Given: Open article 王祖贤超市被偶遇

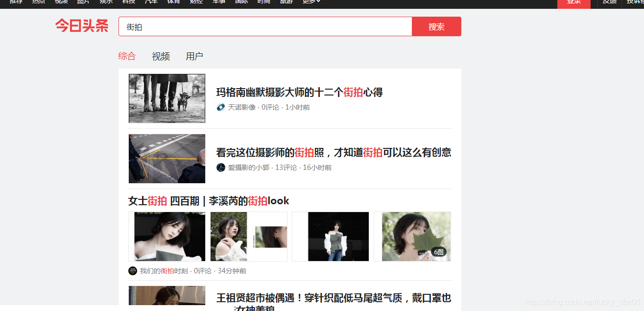Looking at the screenshot, I should 334,303.
